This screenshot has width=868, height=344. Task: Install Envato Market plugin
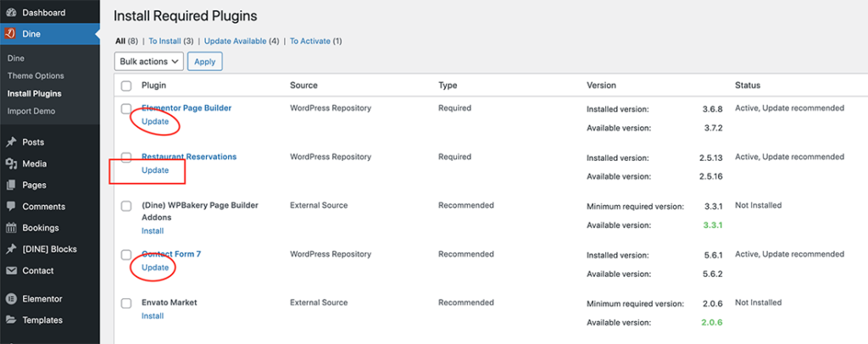[153, 316]
